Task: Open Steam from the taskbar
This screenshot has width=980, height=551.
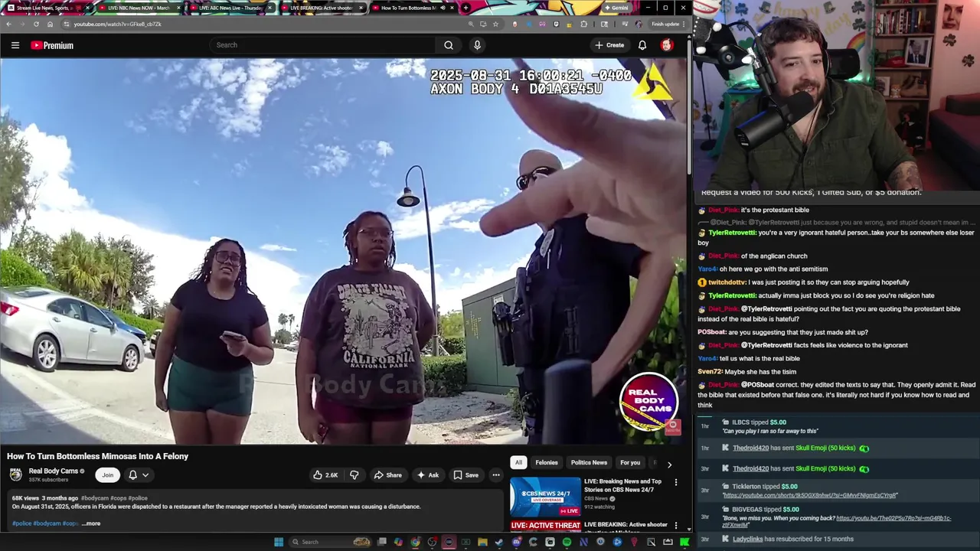Action: pyautogui.click(x=499, y=542)
